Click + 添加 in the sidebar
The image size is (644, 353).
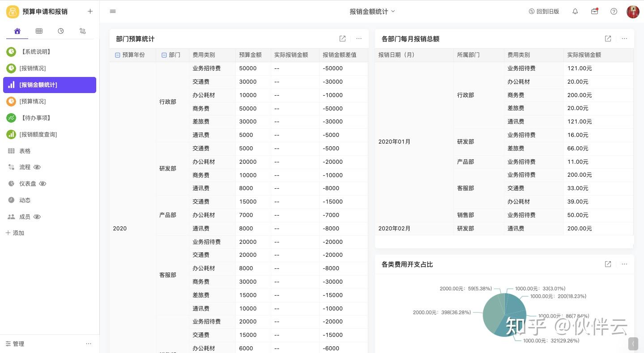pos(15,233)
